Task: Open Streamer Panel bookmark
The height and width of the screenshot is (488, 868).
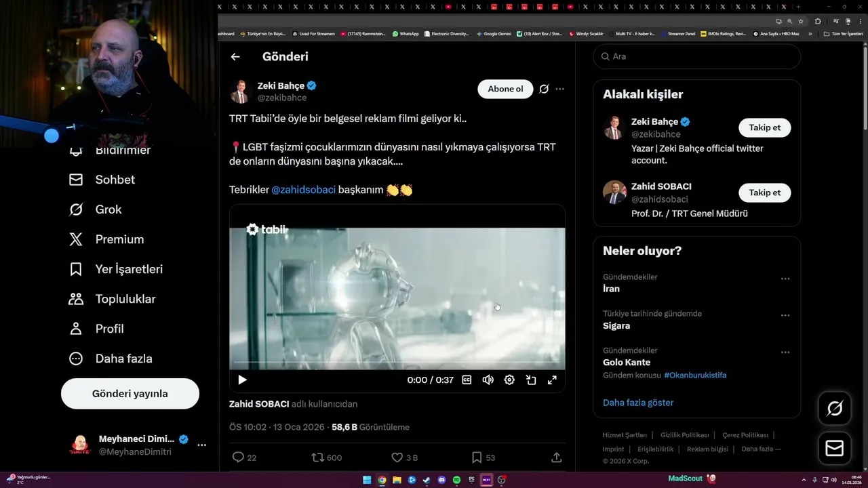Action: pyautogui.click(x=678, y=33)
